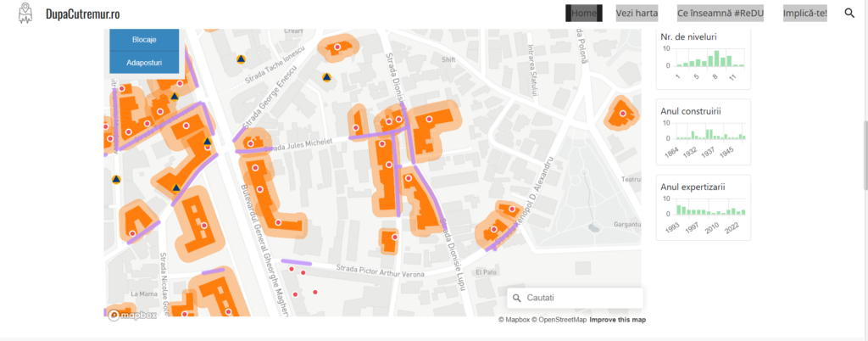
Task: Go to the Home menu item
Action: tap(584, 14)
